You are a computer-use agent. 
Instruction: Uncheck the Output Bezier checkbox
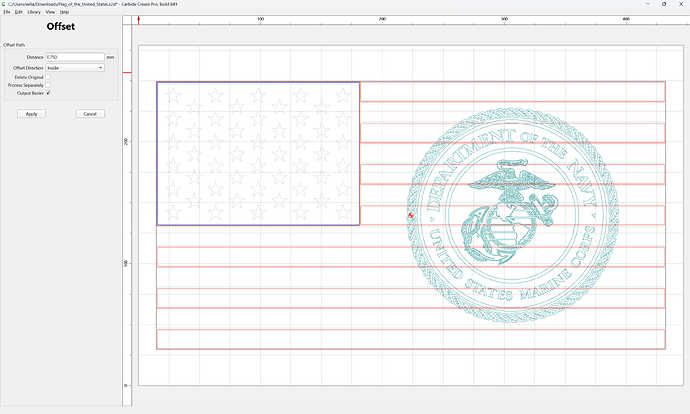(48, 93)
